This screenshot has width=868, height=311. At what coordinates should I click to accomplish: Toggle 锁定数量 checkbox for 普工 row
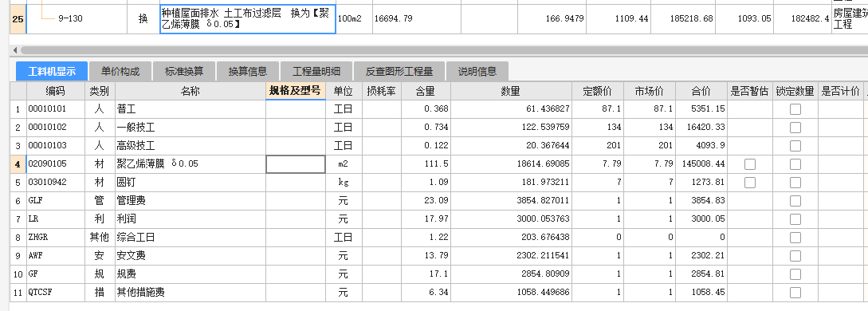click(795, 109)
